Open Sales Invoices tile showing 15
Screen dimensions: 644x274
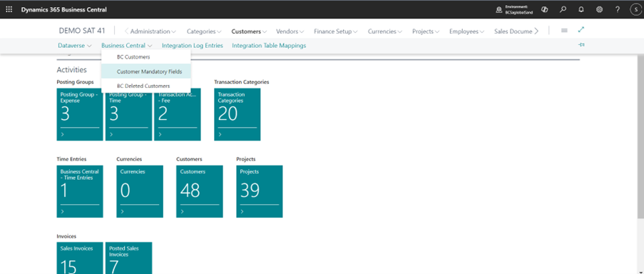[80, 258]
